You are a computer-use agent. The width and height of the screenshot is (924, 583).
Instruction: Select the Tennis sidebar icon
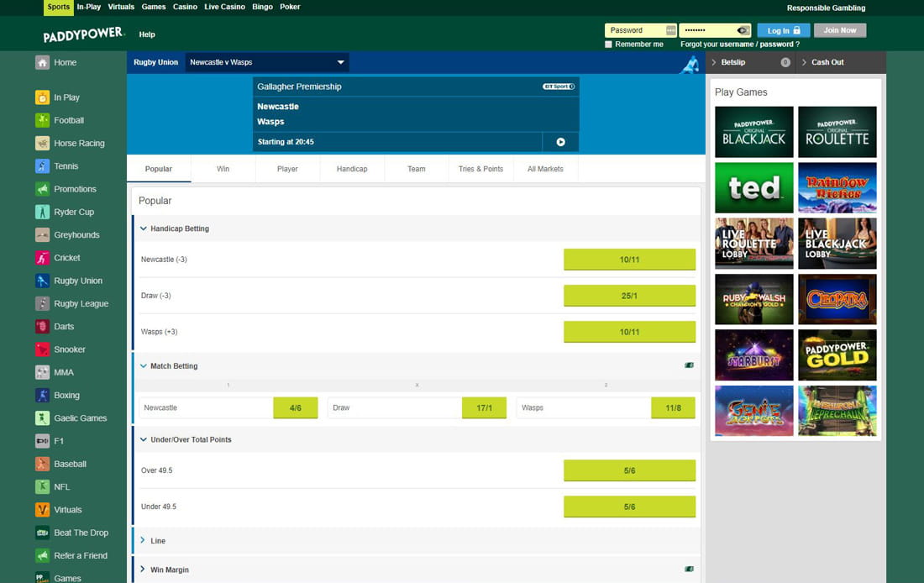click(43, 166)
